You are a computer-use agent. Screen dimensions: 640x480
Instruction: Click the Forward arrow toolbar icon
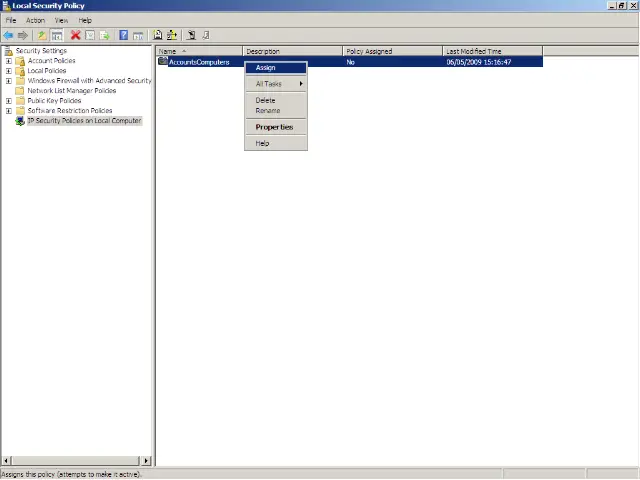pos(23,36)
